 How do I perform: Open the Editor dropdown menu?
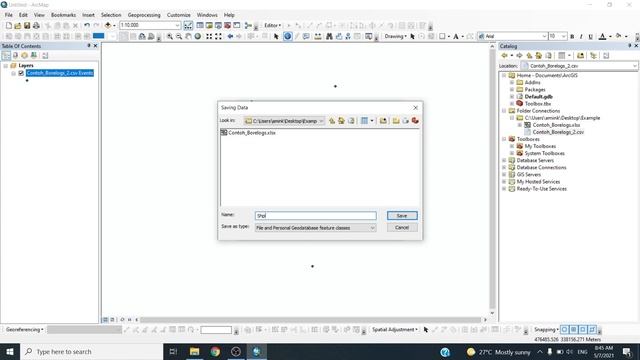(272, 25)
